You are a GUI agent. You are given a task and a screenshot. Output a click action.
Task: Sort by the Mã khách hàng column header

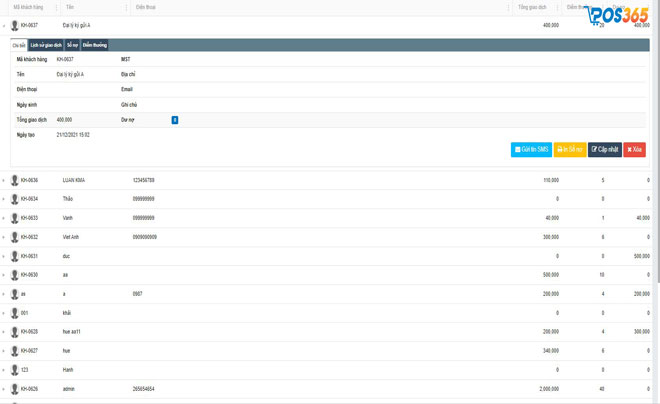[x=28, y=7]
